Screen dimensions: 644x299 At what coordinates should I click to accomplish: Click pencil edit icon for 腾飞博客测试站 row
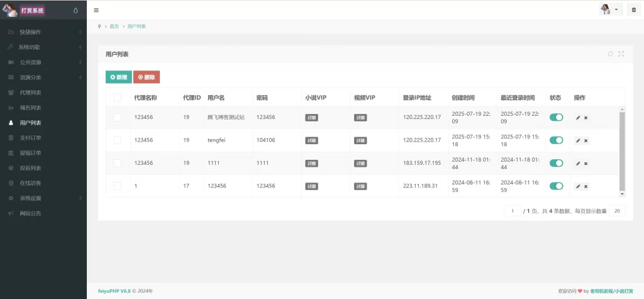click(x=578, y=118)
